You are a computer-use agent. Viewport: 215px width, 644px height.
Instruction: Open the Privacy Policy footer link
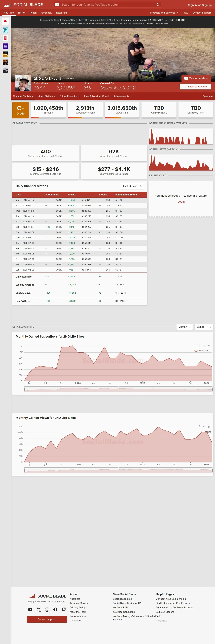[78, 608]
